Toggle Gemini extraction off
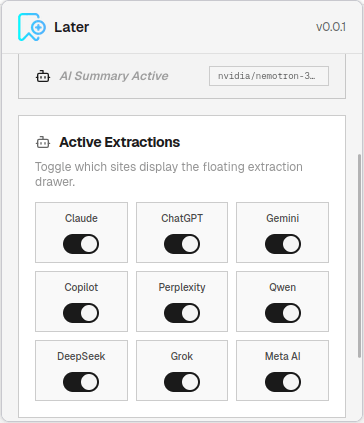The width and height of the screenshot is (364, 423). click(283, 244)
